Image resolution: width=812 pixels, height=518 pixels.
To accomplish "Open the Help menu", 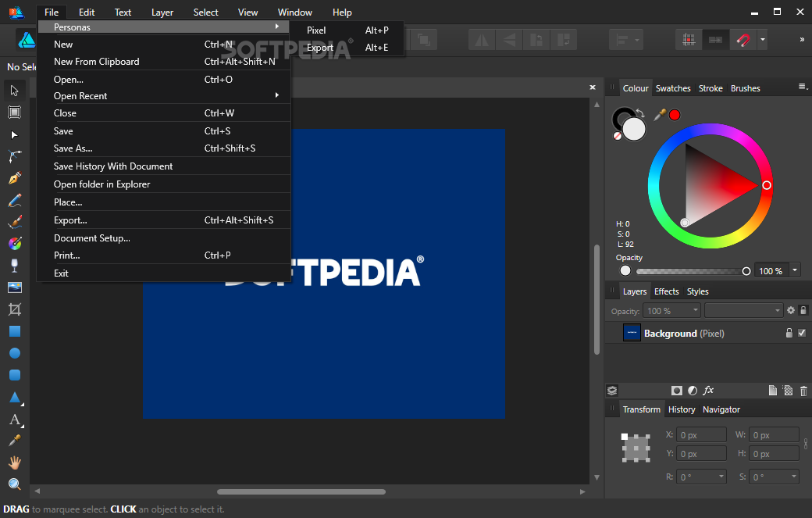I will tap(342, 12).
